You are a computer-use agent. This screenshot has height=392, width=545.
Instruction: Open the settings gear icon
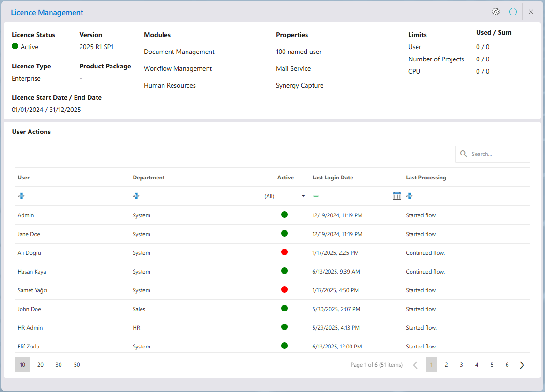(x=496, y=12)
